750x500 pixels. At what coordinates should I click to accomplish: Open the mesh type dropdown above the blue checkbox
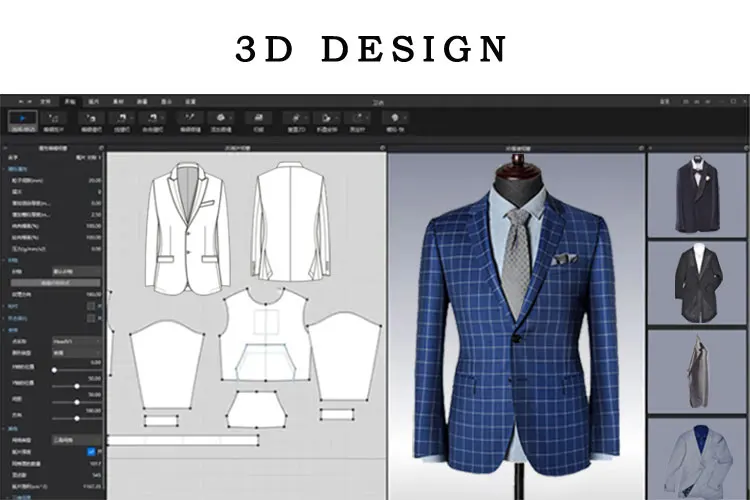click(77, 440)
